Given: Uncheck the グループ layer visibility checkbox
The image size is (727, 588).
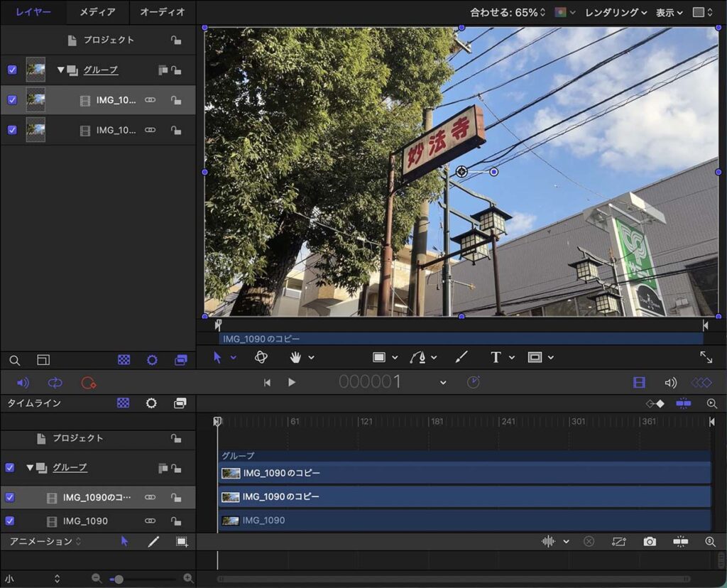Looking at the screenshot, I should [11, 70].
